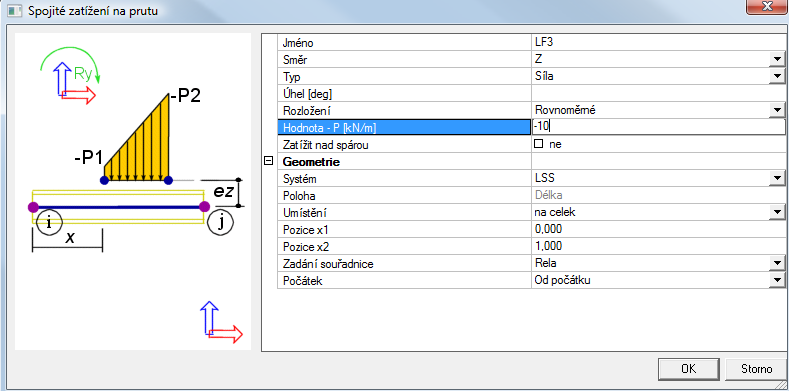Select the Směr property label

295,60
